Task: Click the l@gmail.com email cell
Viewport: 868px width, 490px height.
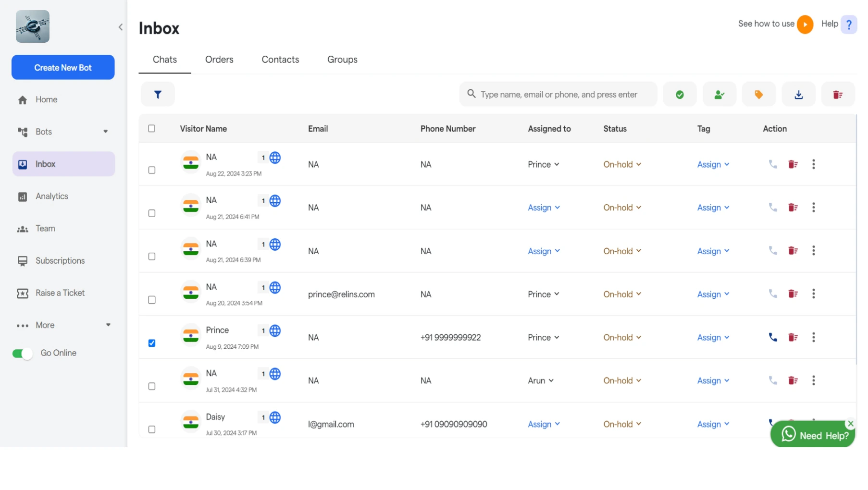Action: 331,424
